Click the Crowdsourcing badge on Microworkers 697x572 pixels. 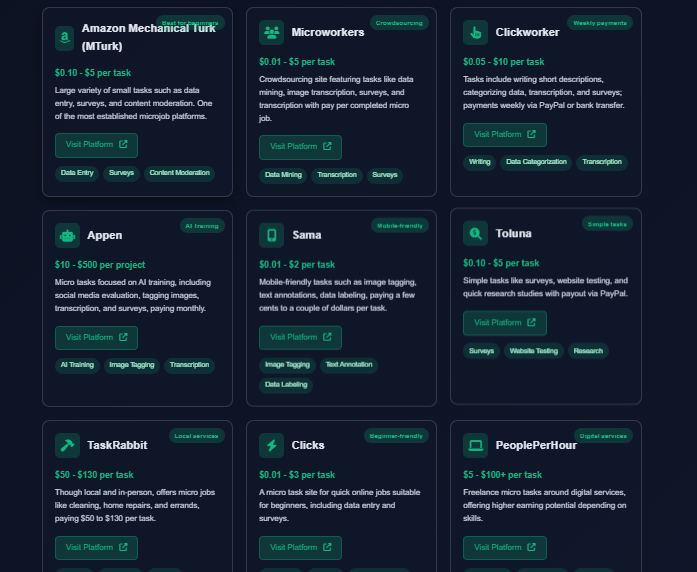click(399, 23)
